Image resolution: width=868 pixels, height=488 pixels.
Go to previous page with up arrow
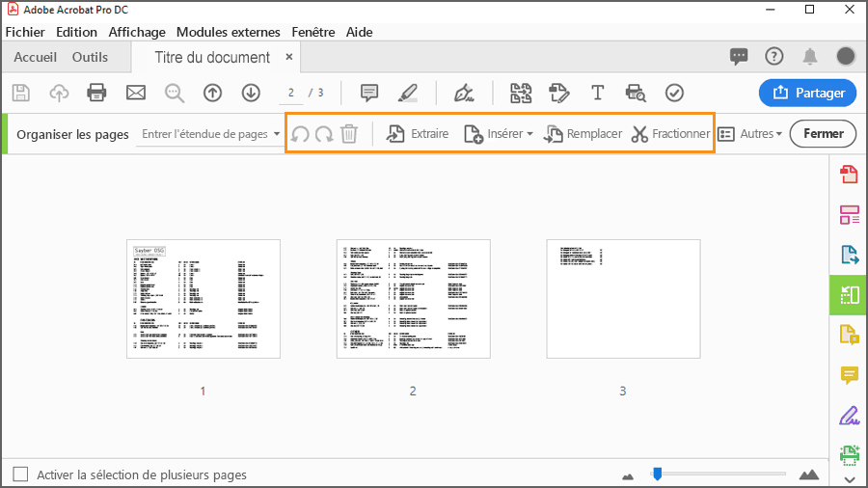point(212,93)
